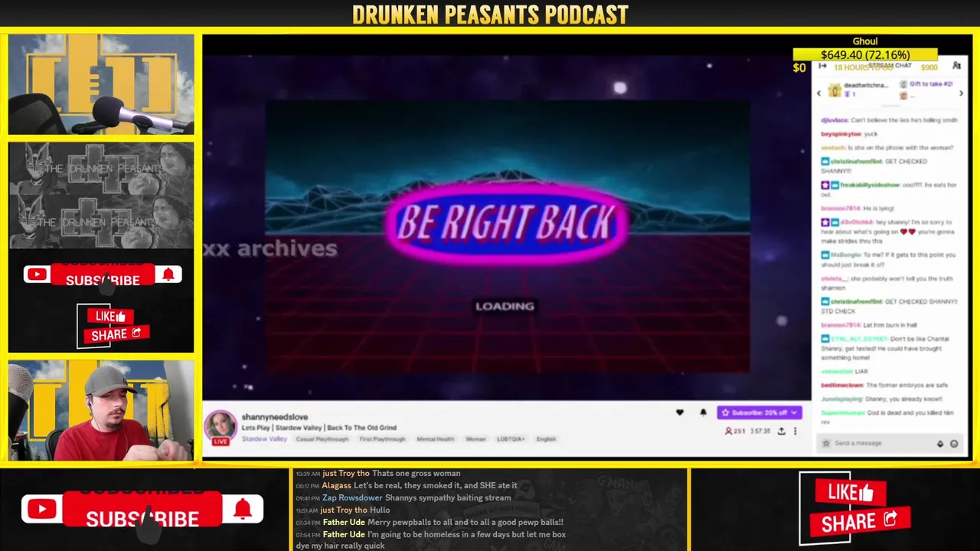Click the LIVE badge under channel avatar

[220, 442]
